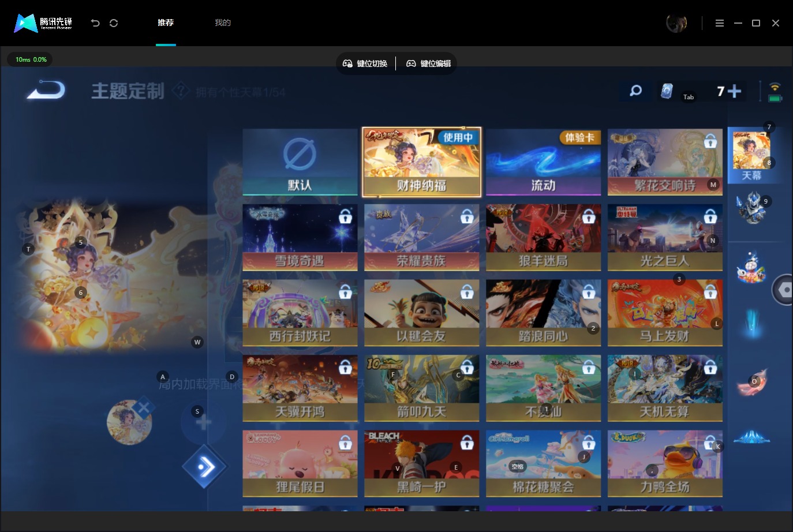This screenshot has width=793, height=532.
Task: Click the refresh icon in the title bar
Action: pyautogui.click(x=114, y=23)
